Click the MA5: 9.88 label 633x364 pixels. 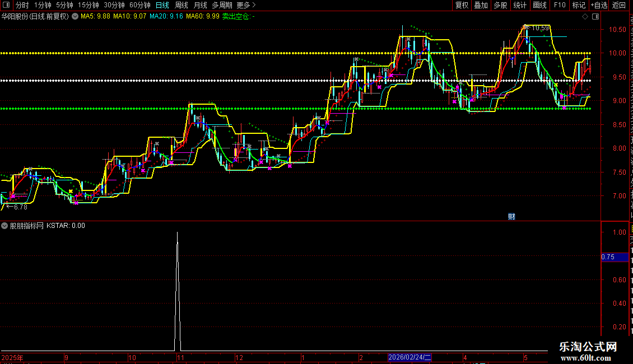pyautogui.click(x=95, y=17)
